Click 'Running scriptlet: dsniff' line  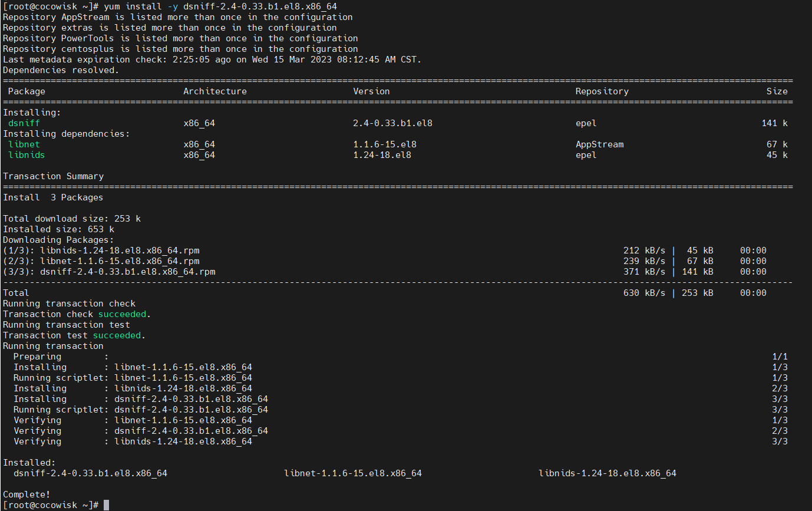pos(401,410)
